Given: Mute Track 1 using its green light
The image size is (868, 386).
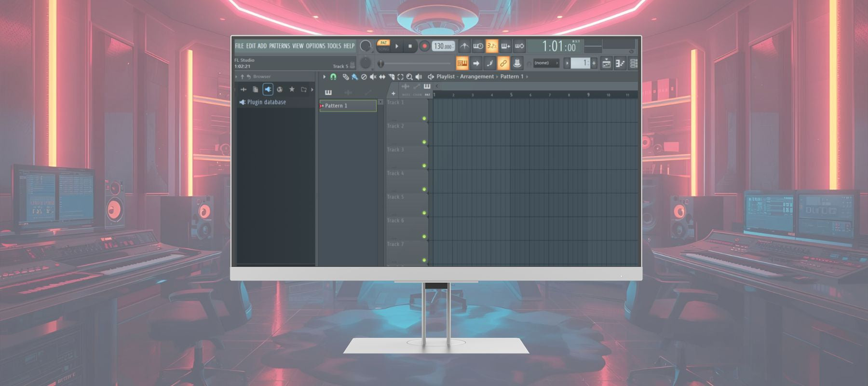Looking at the screenshot, I should (424, 118).
